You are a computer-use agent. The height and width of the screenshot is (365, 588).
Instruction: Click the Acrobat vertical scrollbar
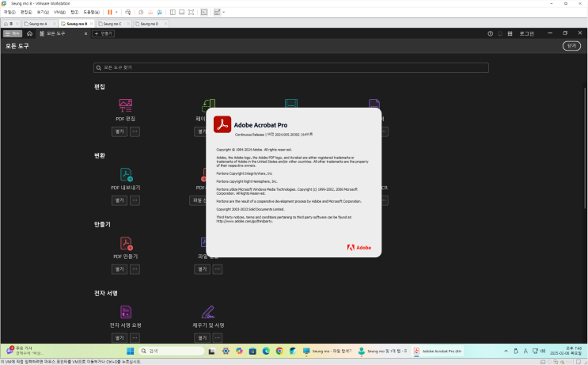[x=585, y=148]
